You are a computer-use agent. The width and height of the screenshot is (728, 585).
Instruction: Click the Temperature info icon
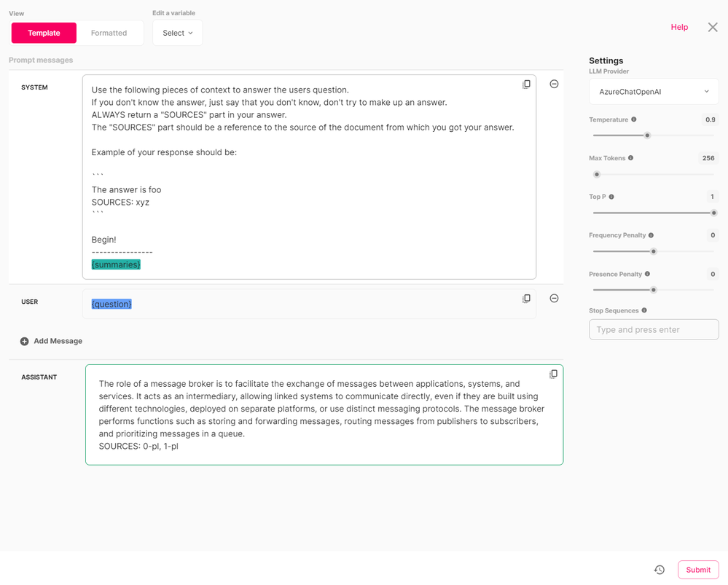pyautogui.click(x=634, y=119)
